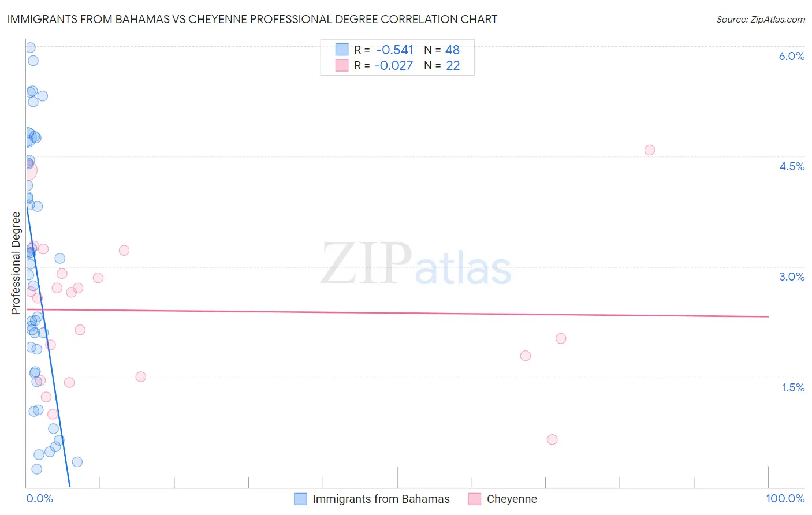
Task: Click the blue Immigrants from Bahamas legend swatch
Action: tap(300, 499)
